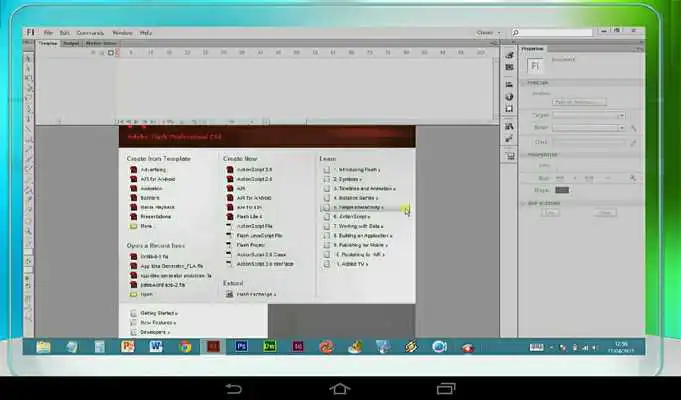Screen dimensions: 681x400
Task: Toggle show/hide all layers eye icon in Timeline
Action: tap(93, 53)
